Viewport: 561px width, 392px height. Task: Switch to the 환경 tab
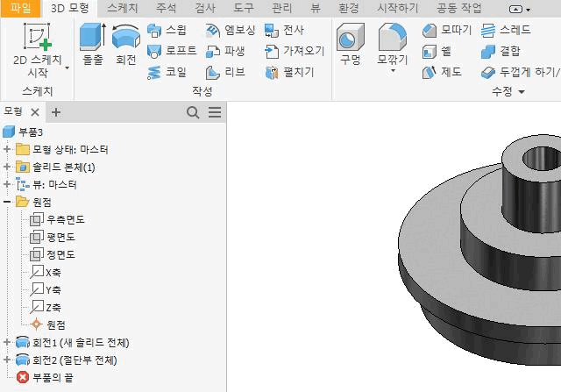(349, 8)
